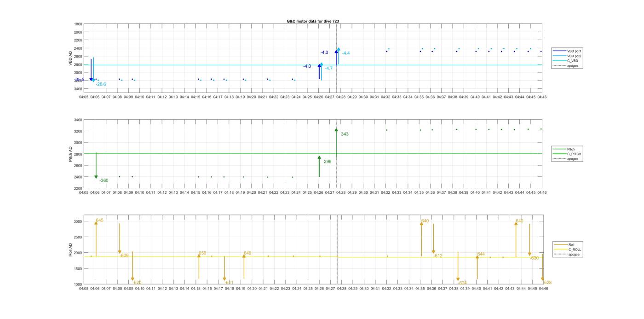Click the 'Roll AD' y-axis label
The width and height of the screenshot is (644, 319).
click(71, 249)
